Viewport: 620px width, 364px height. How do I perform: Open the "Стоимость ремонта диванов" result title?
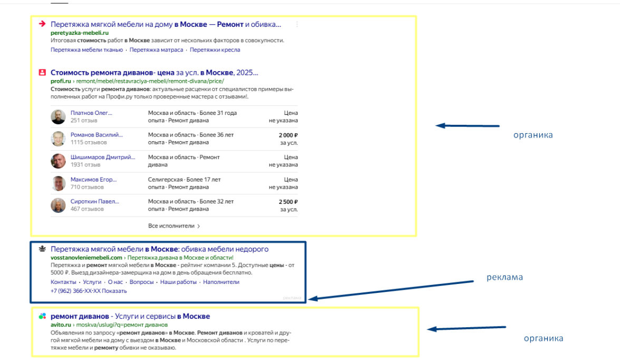coord(154,73)
